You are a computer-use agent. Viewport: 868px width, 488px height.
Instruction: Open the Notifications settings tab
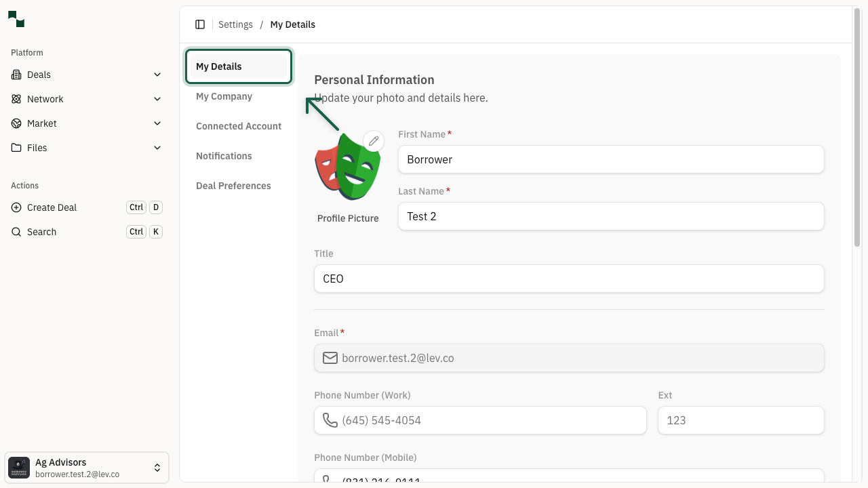(x=224, y=156)
